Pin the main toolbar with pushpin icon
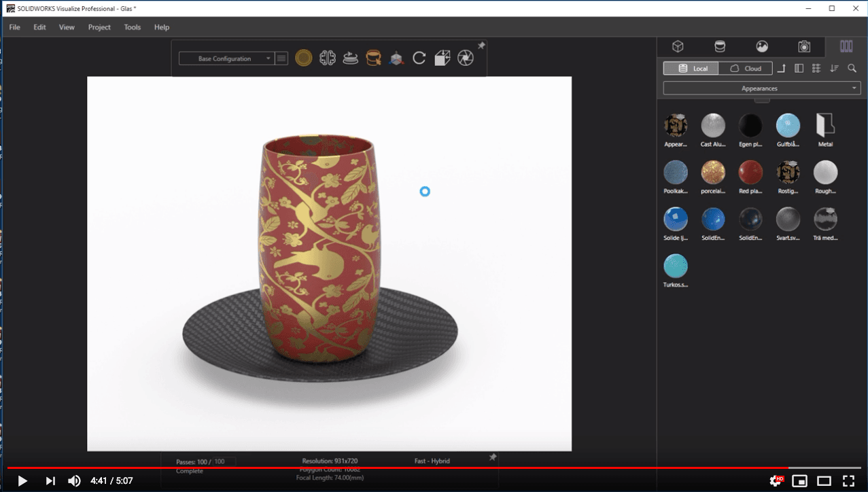Screen dimensions: 868x492 click(x=481, y=46)
